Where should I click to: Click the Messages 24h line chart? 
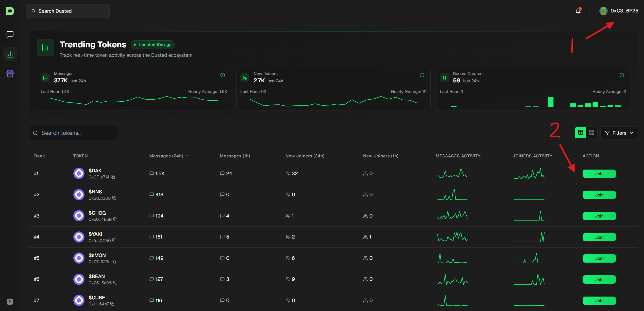134,101
